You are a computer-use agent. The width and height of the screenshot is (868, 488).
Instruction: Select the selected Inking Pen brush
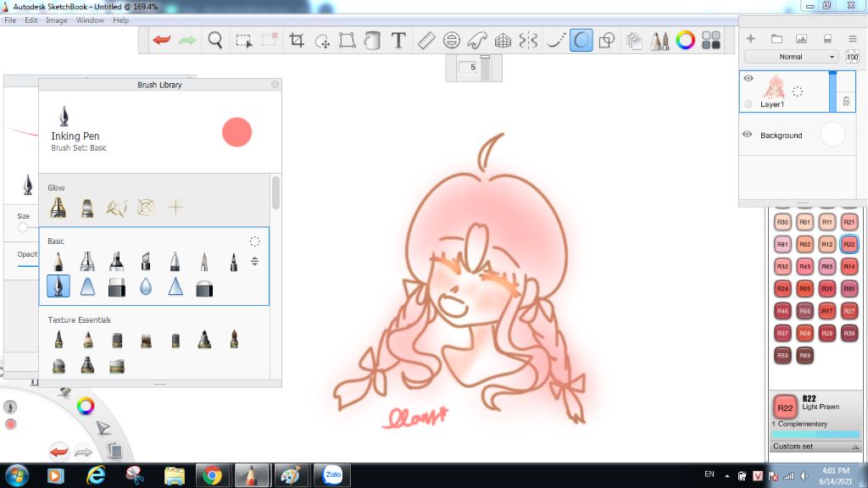tap(58, 286)
